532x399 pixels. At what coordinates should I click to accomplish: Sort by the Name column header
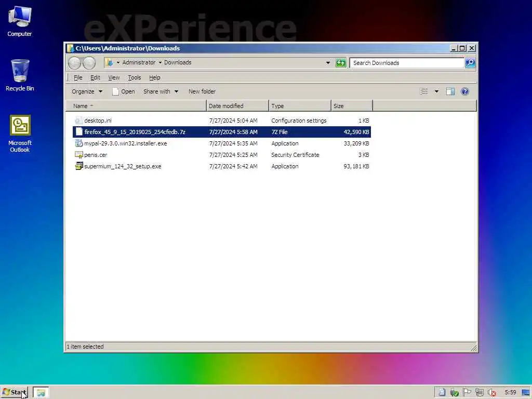136,106
